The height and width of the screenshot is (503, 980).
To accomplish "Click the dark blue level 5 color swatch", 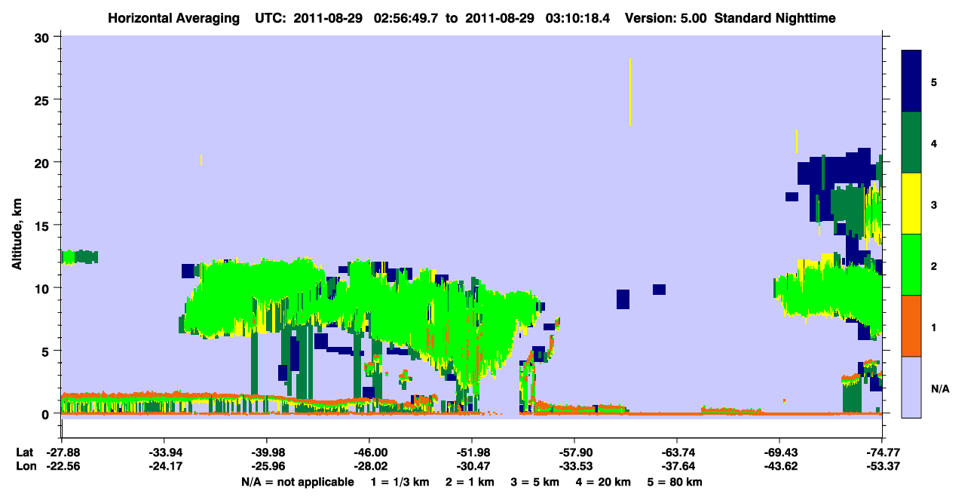I will pos(911,81).
